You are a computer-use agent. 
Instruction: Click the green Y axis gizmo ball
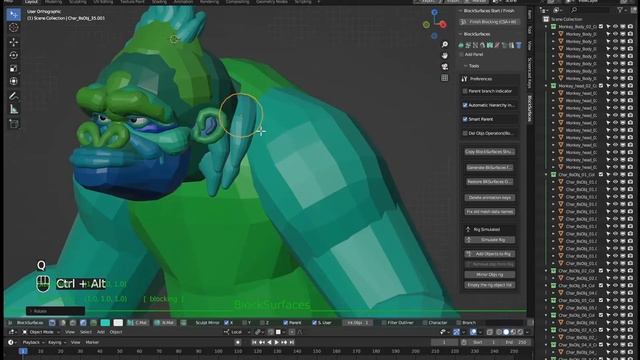coord(426,25)
